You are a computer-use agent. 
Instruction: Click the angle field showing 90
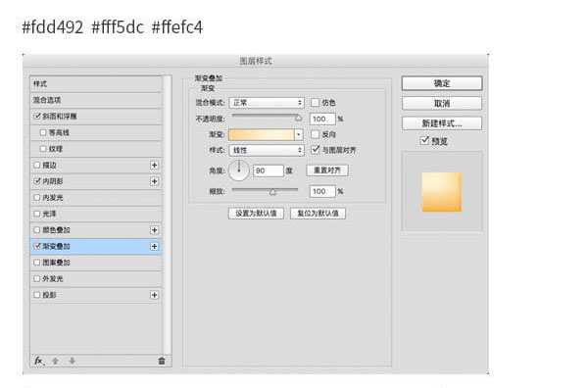pos(268,170)
